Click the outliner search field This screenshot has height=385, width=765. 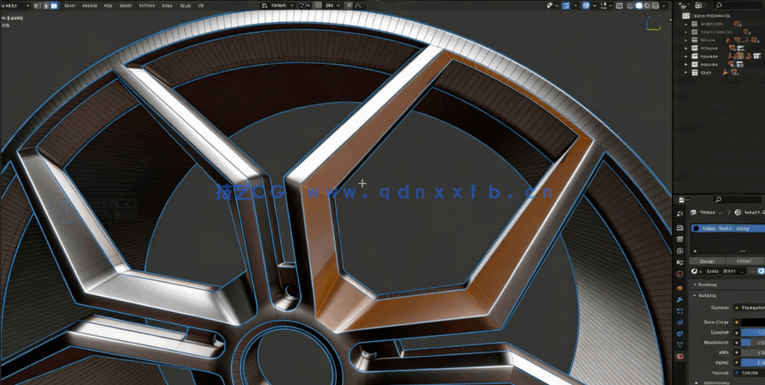point(738,5)
